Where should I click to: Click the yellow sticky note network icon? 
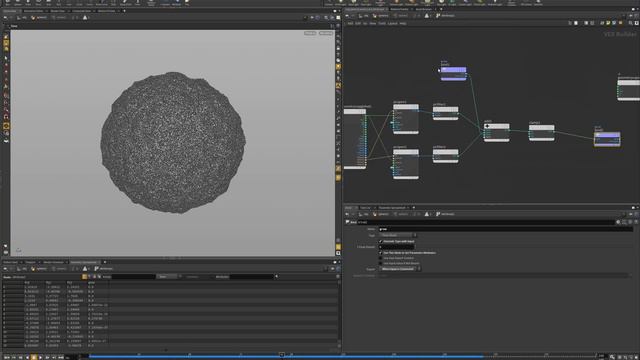point(608,23)
